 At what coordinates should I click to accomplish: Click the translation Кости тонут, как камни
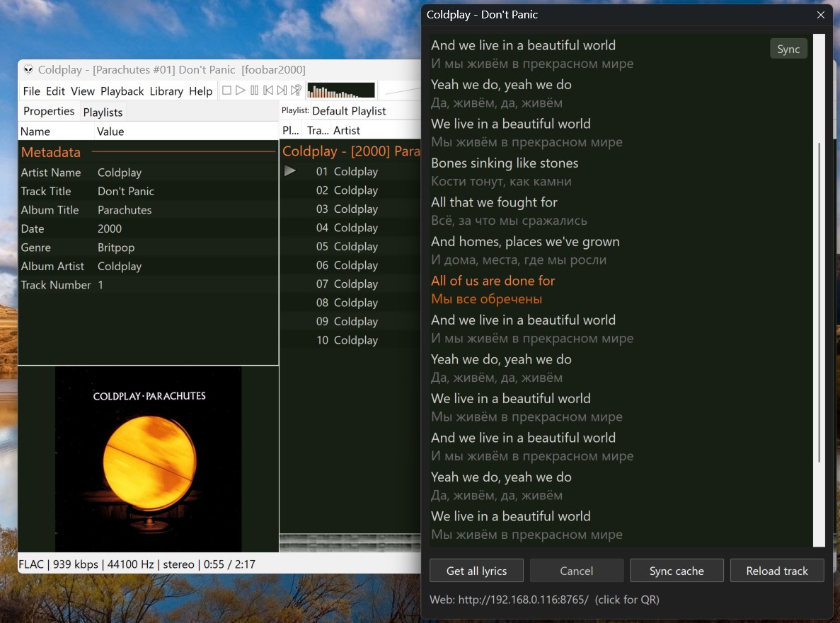(x=501, y=182)
